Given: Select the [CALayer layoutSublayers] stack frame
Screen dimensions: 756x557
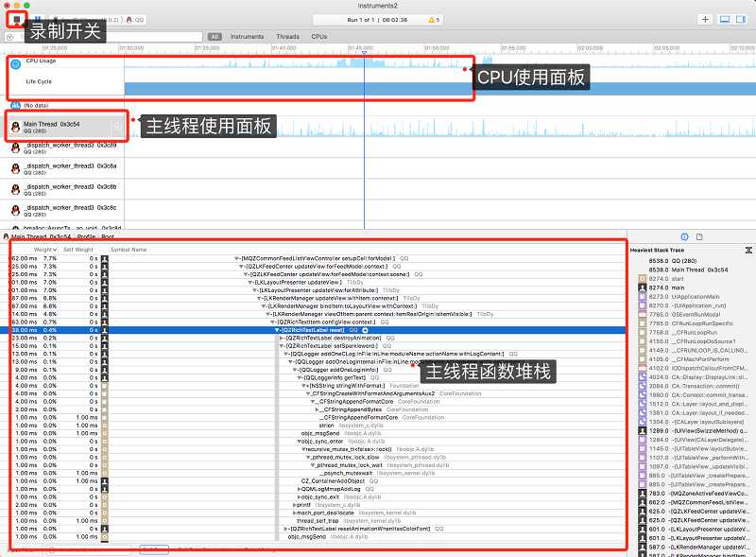Looking at the screenshot, I should pyautogui.click(x=692, y=422).
